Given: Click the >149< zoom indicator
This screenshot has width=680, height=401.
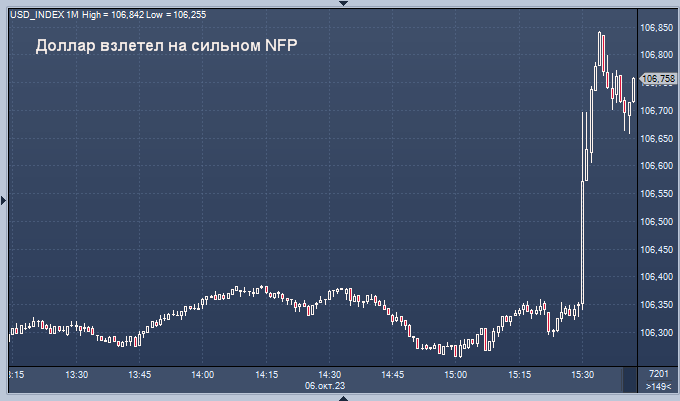Looking at the screenshot, I should pyautogui.click(x=658, y=385).
